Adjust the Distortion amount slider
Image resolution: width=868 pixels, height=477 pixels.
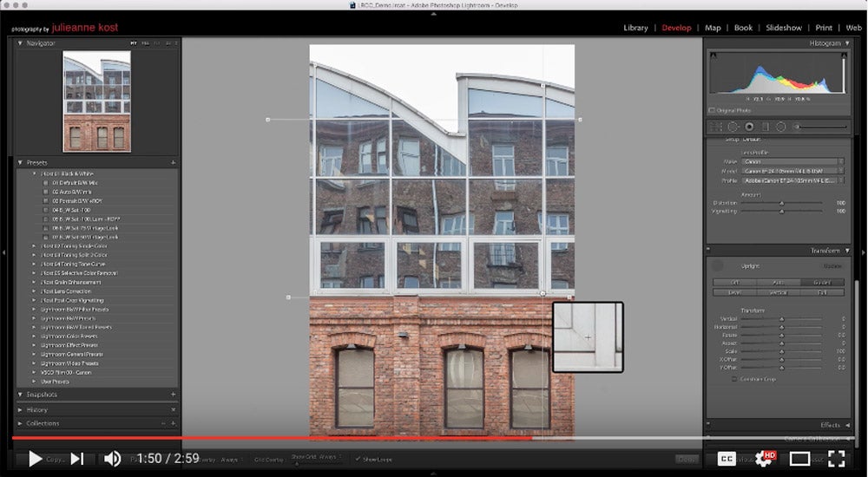[x=782, y=203]
